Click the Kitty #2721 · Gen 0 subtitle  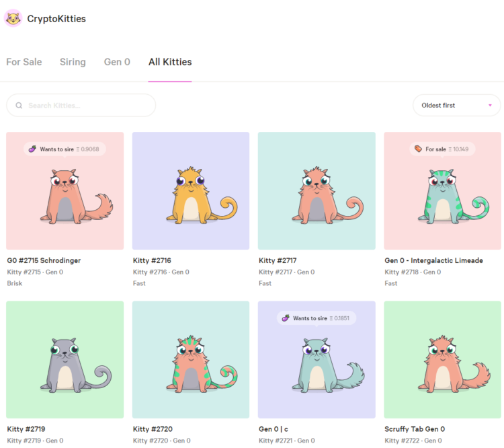click(287, 441)
